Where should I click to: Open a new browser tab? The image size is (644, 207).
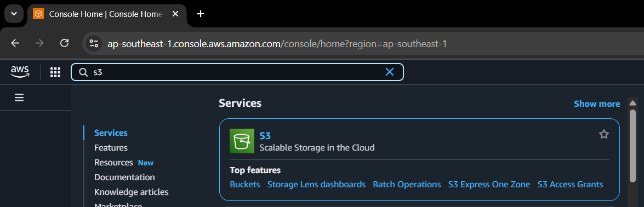pyautogui.click(x=201, y=14)
